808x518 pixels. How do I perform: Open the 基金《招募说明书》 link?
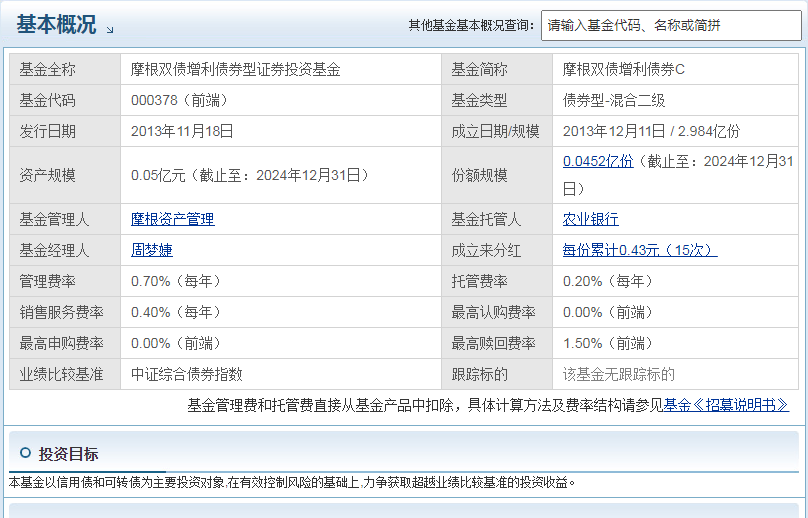tap(726, 405)
